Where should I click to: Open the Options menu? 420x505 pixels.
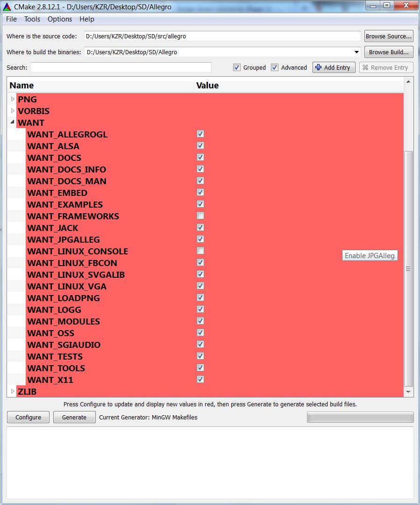[60, 19]
